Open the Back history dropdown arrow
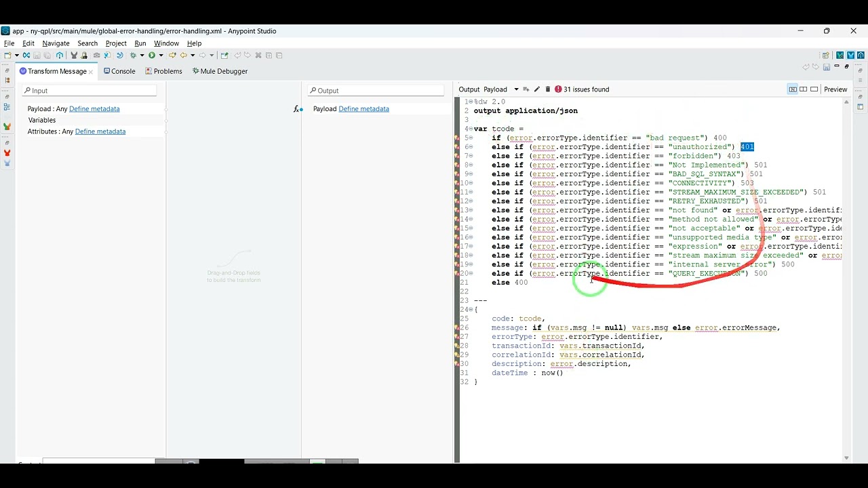Image resolution: width=868 pixels, height=488 pixels. click(193, 56)
